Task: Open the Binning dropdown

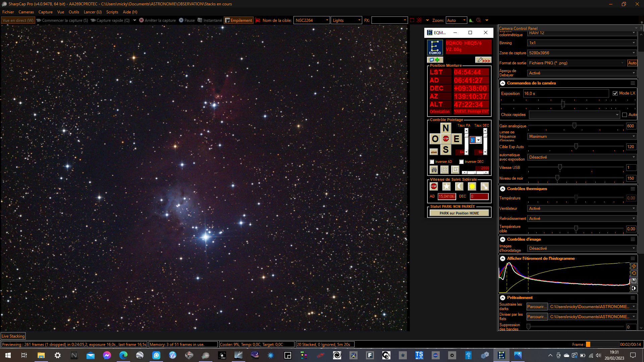Action: (x=582, y=43)
